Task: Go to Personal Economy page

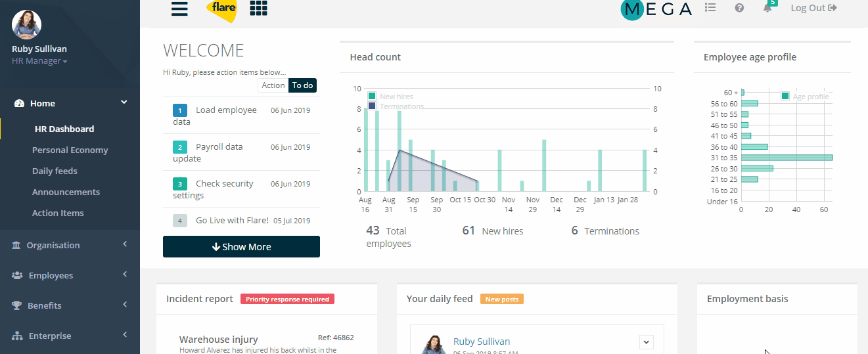Action: [x=70, y=150]
